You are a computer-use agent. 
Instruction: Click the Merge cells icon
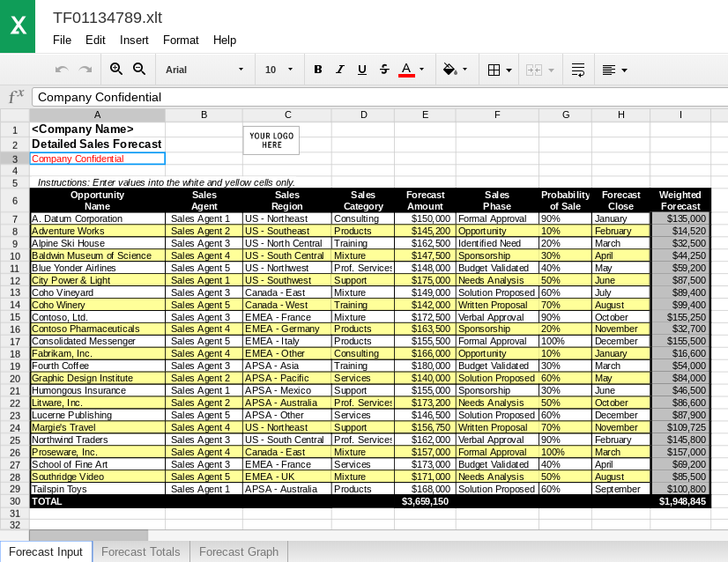click(x=534, y=70)
